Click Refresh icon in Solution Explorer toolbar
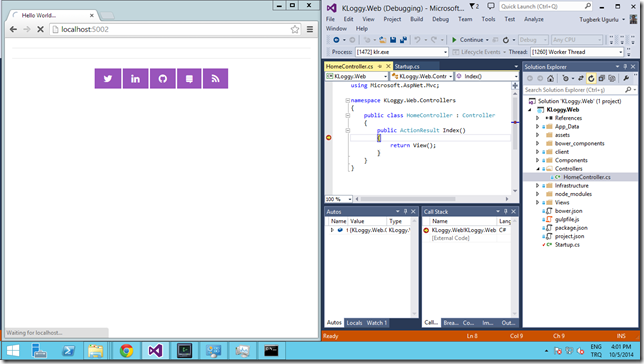The width and height of the screenshot is (644, 364). (x=591, y=78)
